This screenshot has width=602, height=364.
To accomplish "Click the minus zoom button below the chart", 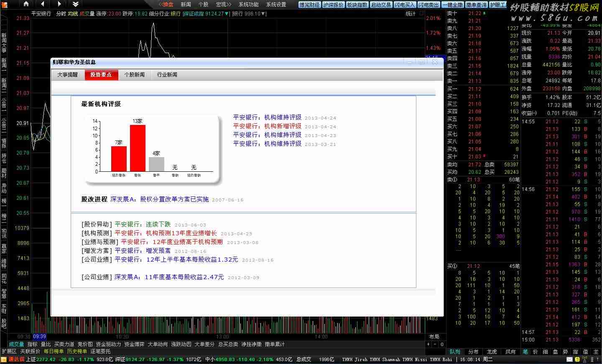I will 435,344.
